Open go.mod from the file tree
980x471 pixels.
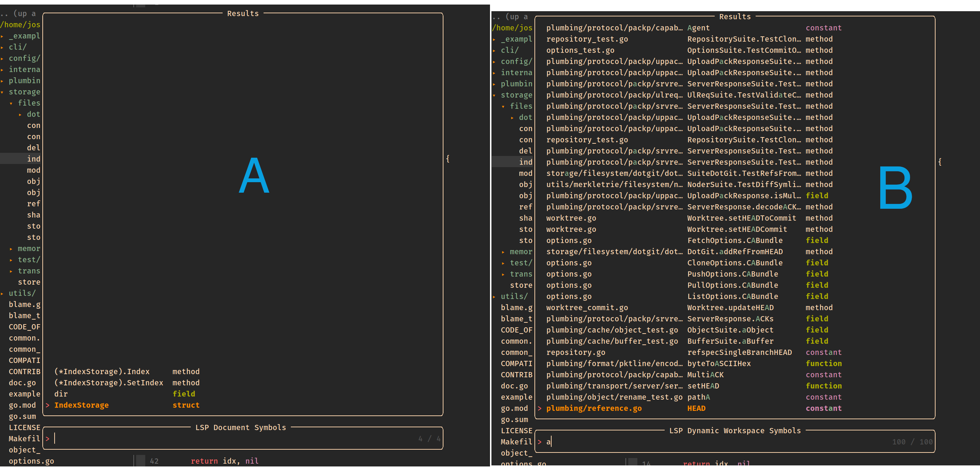(22, 405)
